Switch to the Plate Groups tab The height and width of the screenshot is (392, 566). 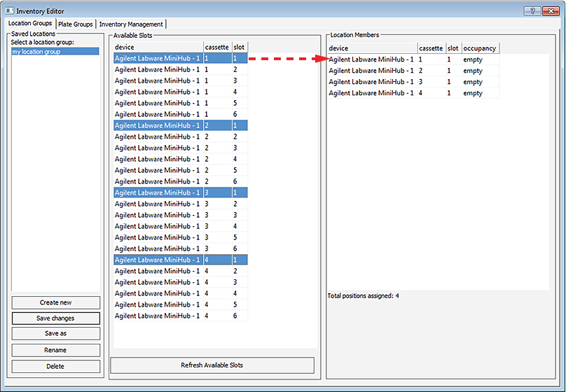(x=74, y=24)
